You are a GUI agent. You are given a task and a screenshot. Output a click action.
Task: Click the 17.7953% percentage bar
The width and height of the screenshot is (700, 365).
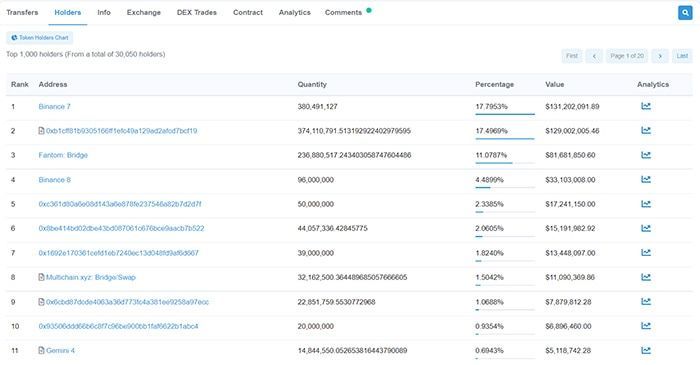pyautogui.click(x=505, y=114)
